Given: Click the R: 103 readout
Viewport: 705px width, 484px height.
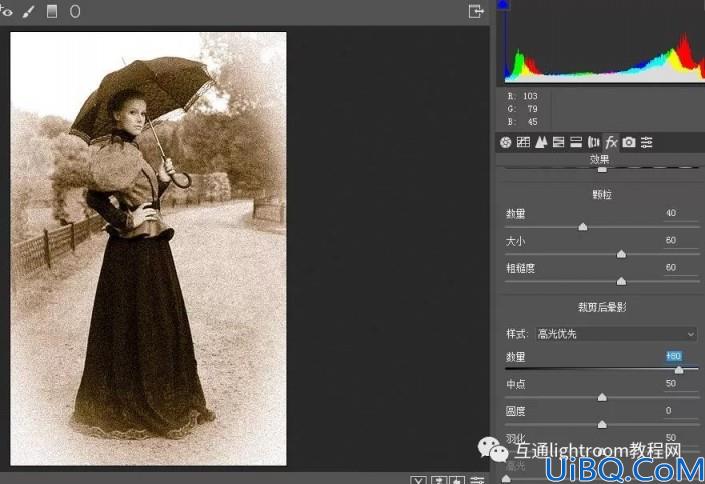Looking at the screenshot, I should tap(523, 96).
